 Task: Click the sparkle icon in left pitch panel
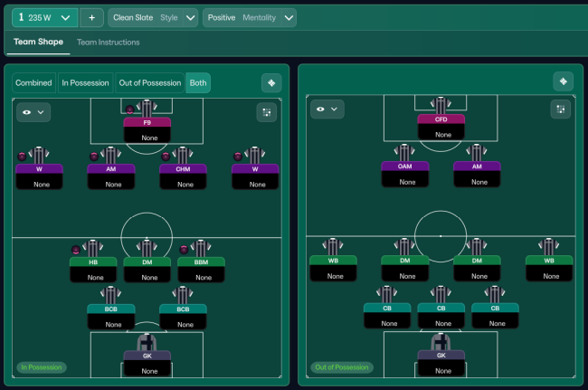point(271,83)
